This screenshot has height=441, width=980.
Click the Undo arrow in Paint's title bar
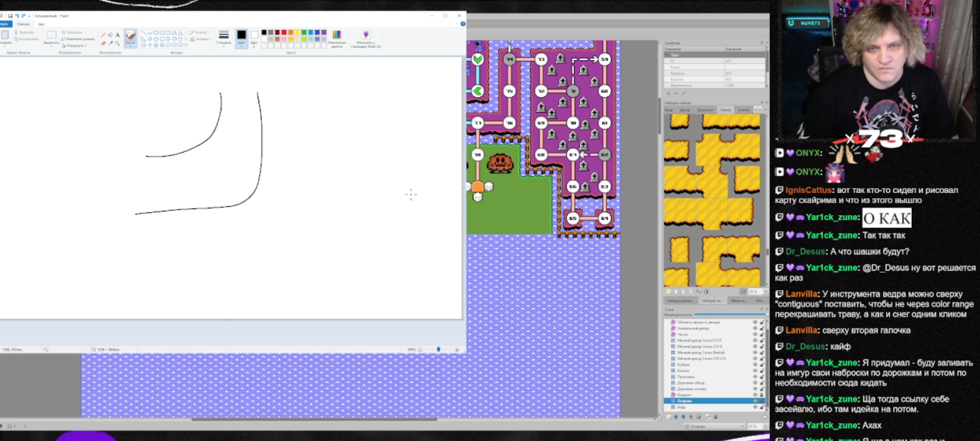tap(17, 16)
